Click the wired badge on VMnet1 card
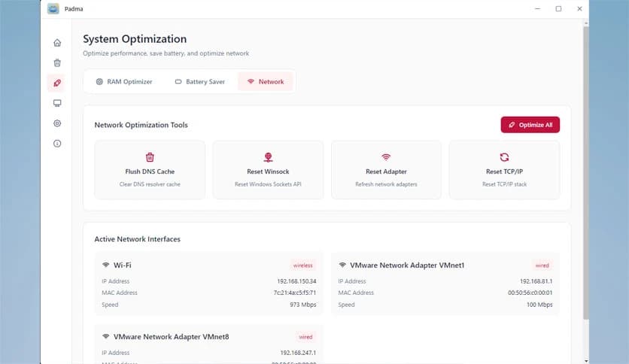 542,265
